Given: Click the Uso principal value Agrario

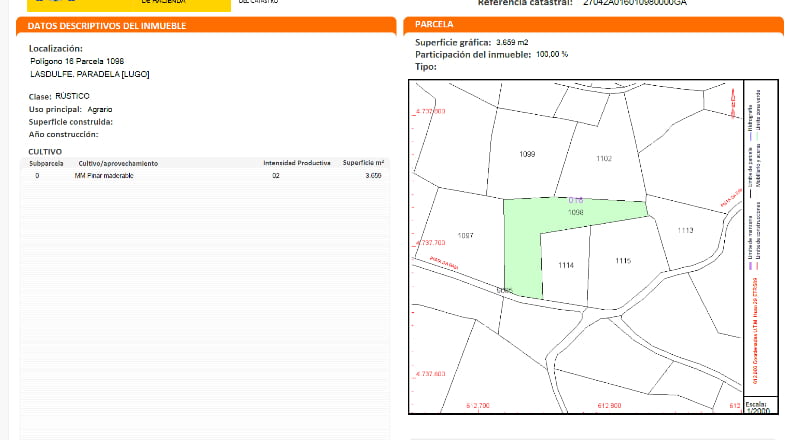Looking at the screenshot, I should click(100, 109).
